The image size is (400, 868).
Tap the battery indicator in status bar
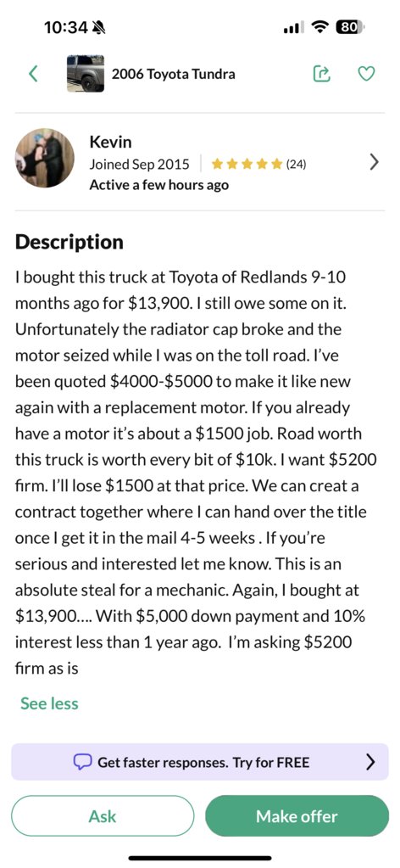[350, 26]
